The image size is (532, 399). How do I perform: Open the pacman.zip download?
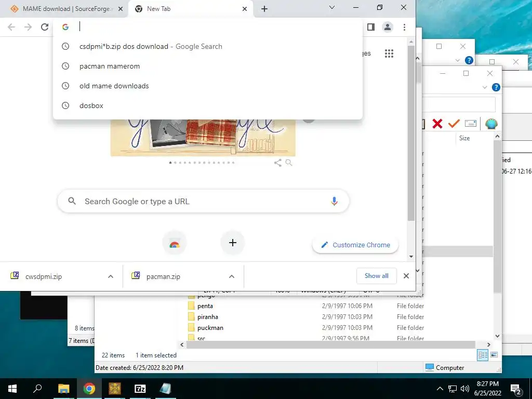coord(163,276)
